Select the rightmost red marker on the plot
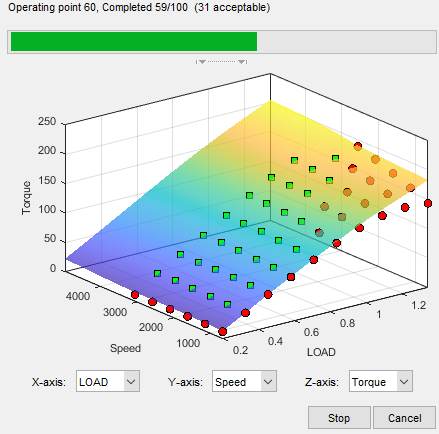 pyautogui.click(x=428, y=203)
